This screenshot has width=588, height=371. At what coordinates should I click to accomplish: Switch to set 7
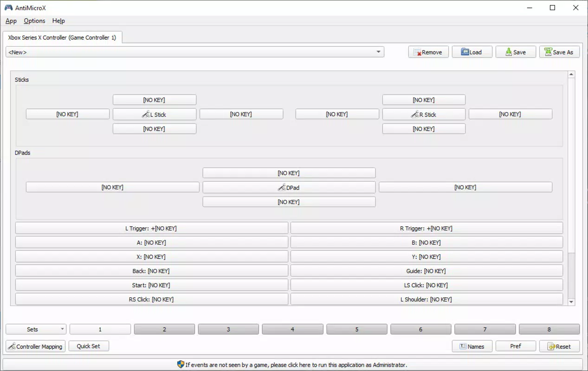tap(485, 329)
